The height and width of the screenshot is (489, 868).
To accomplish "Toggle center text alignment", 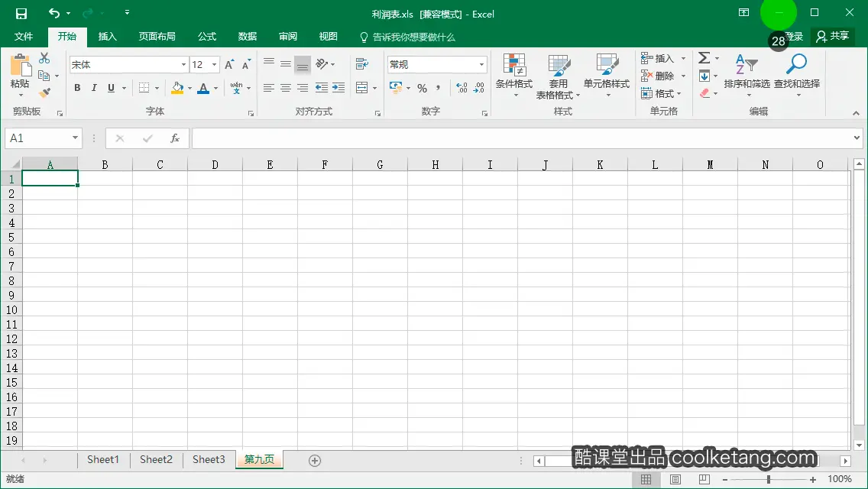I will tap(286, 88).
